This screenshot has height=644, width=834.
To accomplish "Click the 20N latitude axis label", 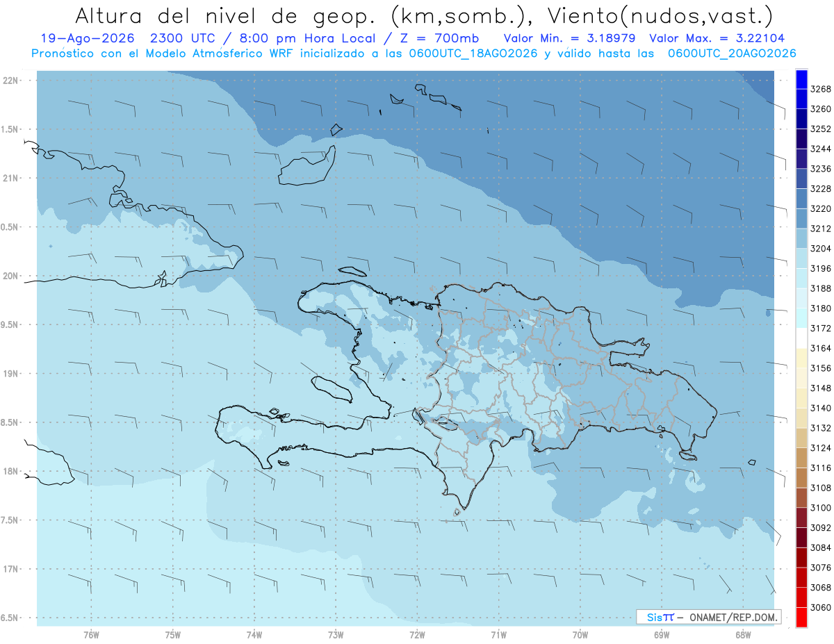I will pyautogui.click(x=10, y=276).
